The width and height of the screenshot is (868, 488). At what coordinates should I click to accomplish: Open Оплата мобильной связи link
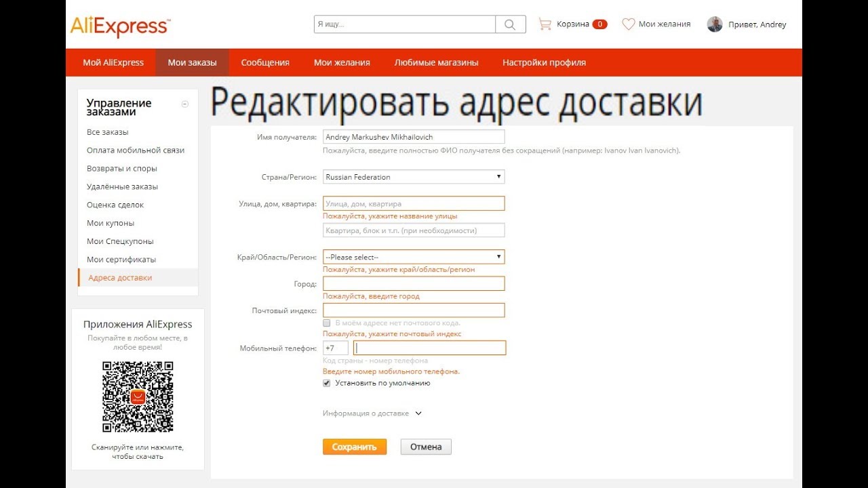[136, 150]
